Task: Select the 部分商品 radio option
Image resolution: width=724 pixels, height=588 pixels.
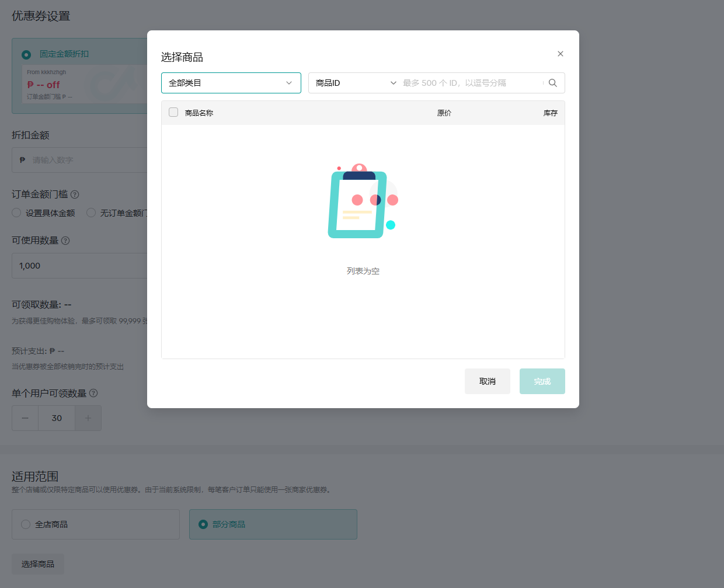Action: pyautogui.click(x=203, y=524)
